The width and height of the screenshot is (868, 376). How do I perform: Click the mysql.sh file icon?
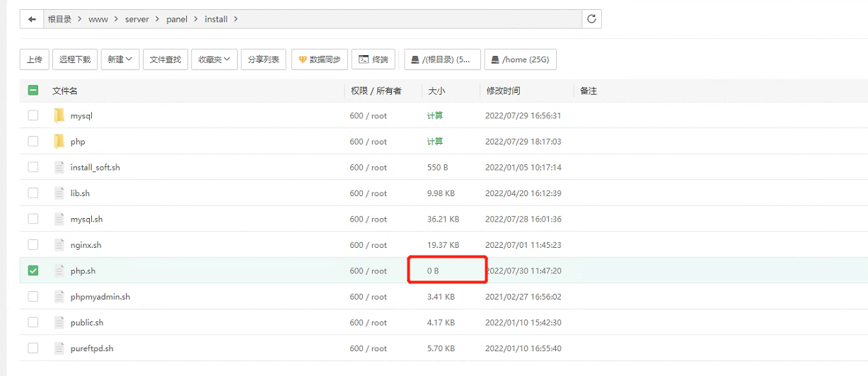(x=59, y=219)
